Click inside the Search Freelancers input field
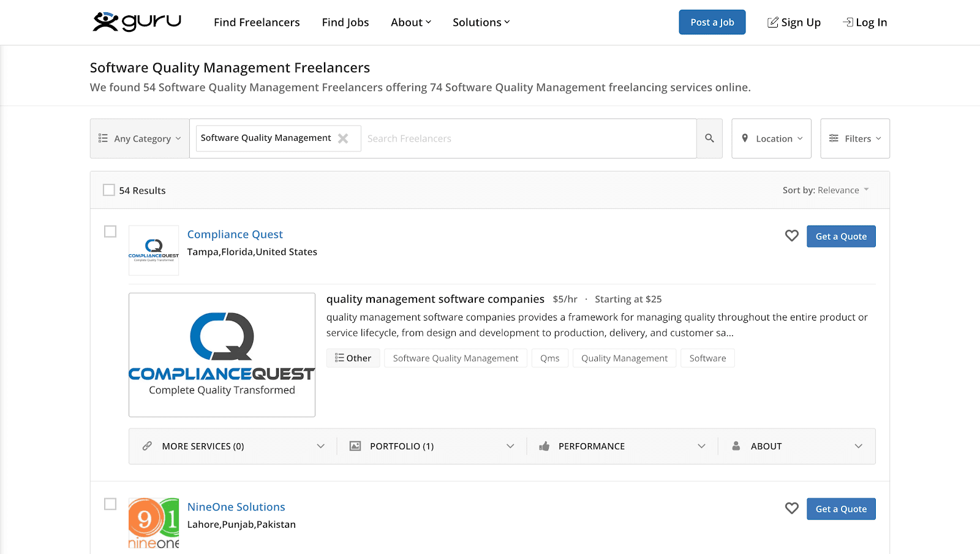 point(527,138)
